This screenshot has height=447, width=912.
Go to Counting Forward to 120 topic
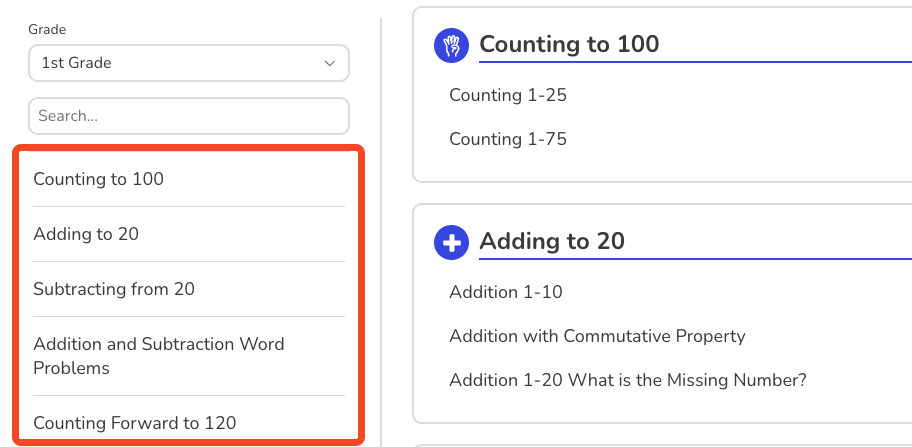(x=135, y=423)
